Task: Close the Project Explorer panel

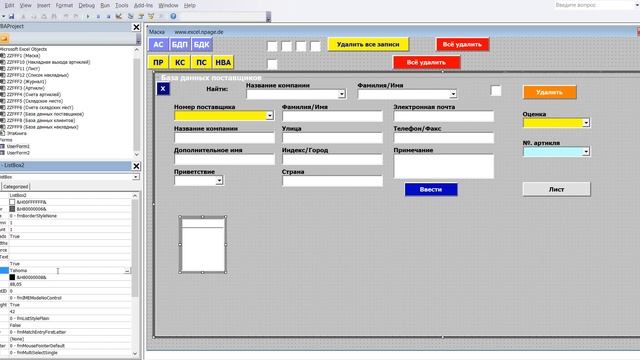Action: pyautogui.click(x=136, y=27)
